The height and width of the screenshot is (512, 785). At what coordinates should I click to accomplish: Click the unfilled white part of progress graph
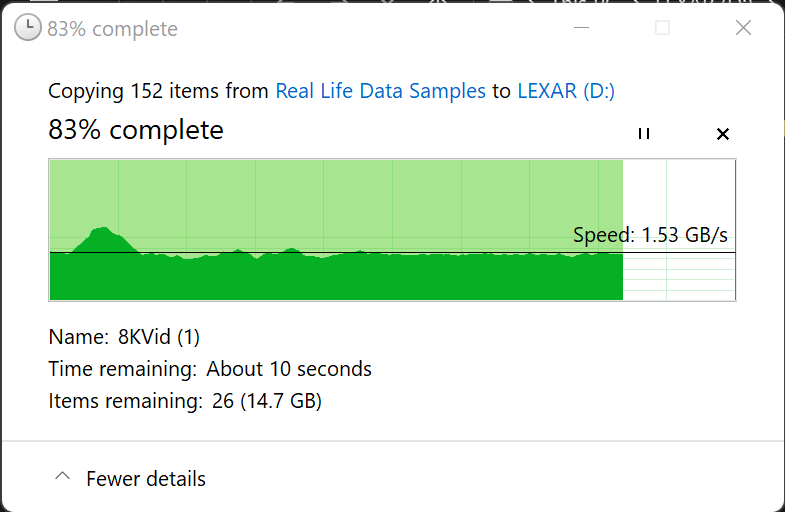[680, 200]
